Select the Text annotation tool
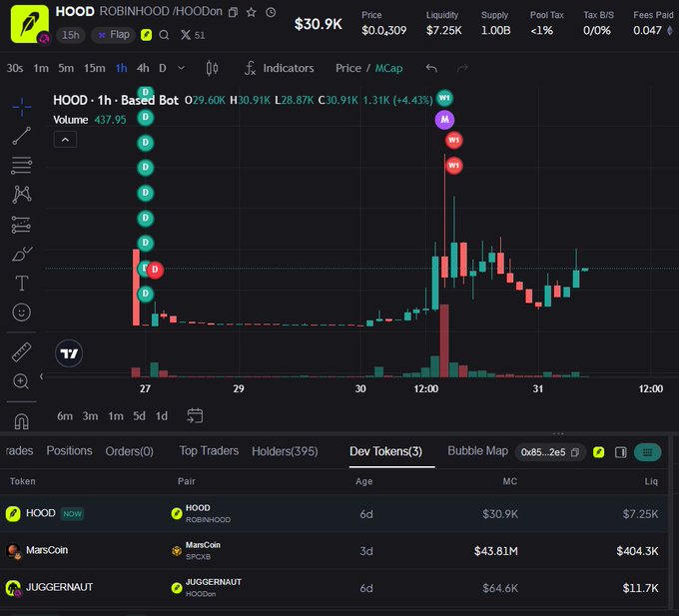This screenshot has width=679, height=616. [x=22, y=284]
